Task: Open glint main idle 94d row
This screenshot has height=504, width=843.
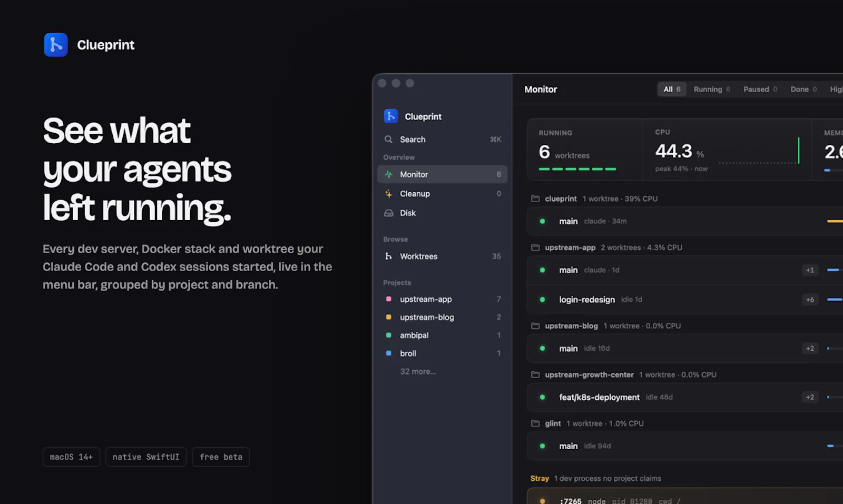Action: [685, 446]
